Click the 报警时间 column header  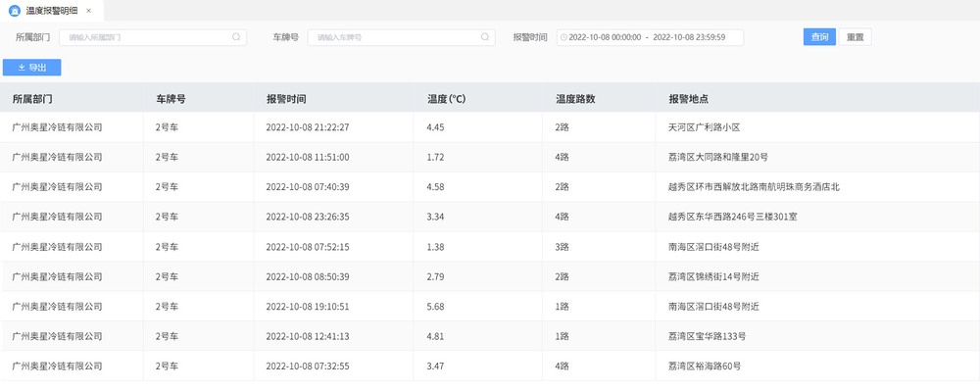point(286,99)
